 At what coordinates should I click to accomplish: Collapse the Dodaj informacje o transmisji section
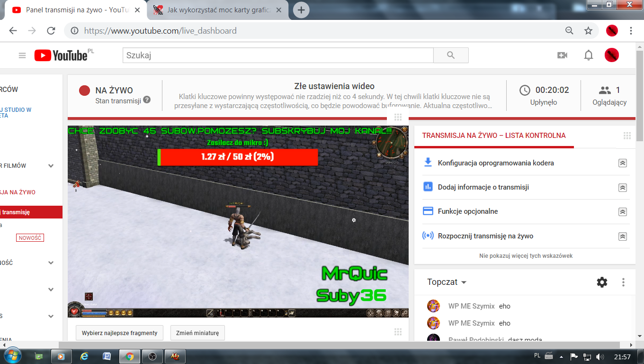623,187
